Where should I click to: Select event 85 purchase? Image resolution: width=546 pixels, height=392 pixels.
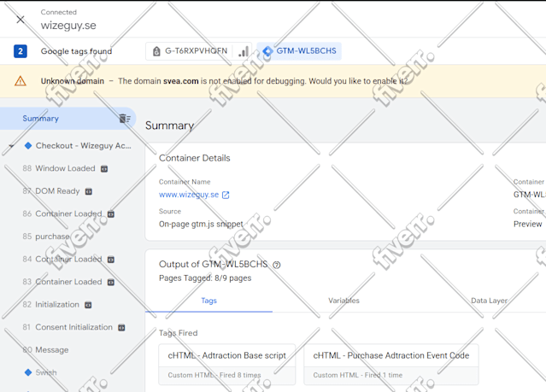pos(46,237)
